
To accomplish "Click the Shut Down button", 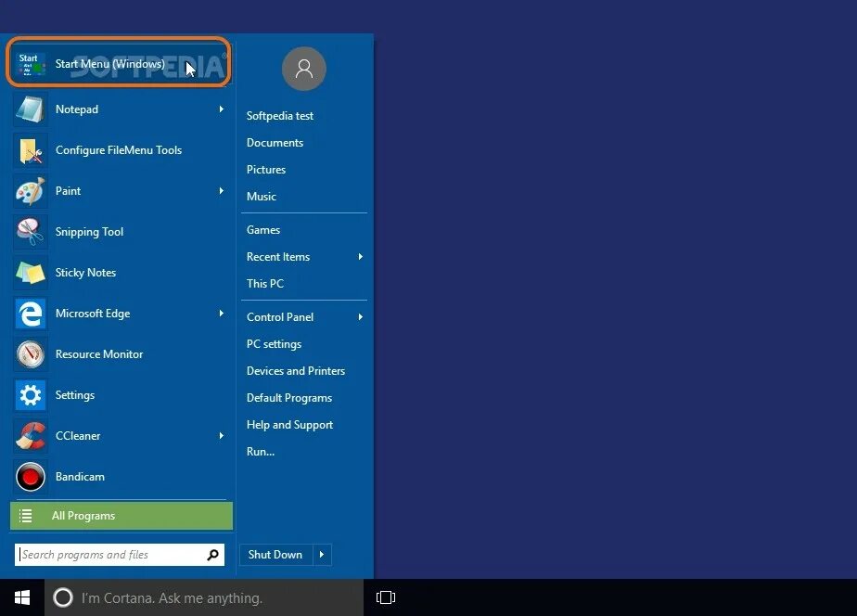I will [276, 555].
